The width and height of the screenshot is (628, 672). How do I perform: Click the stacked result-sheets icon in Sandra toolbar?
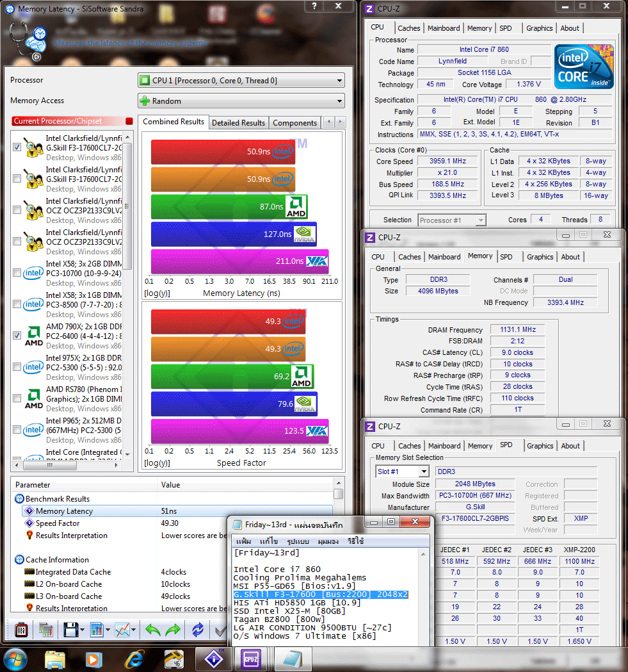click(46, 630)
